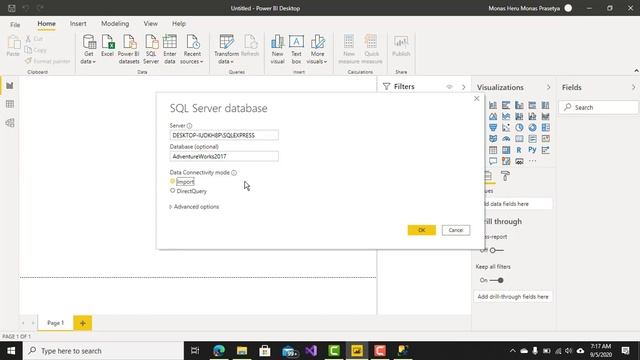Switch to Data view in left sidebar
The height and width of the screenshot is (360, 640).
(10, 104)
